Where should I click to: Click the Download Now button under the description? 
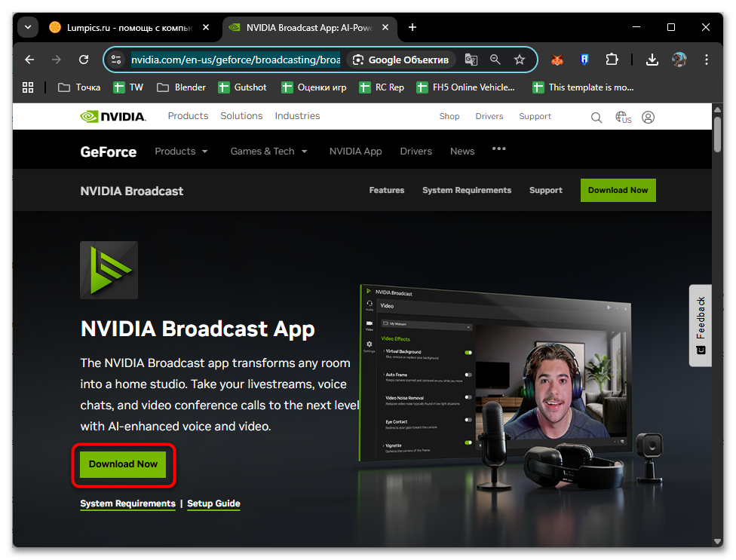pyautogui.click(x=123, y=464)
